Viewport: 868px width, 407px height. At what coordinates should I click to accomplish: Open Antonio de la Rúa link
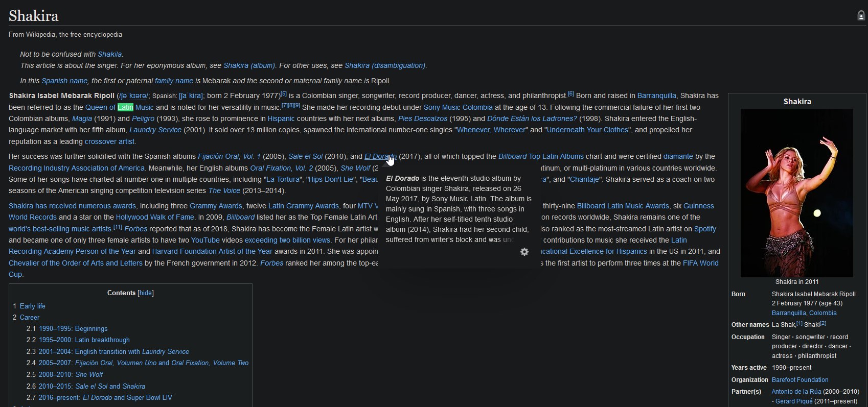[796, 392]
